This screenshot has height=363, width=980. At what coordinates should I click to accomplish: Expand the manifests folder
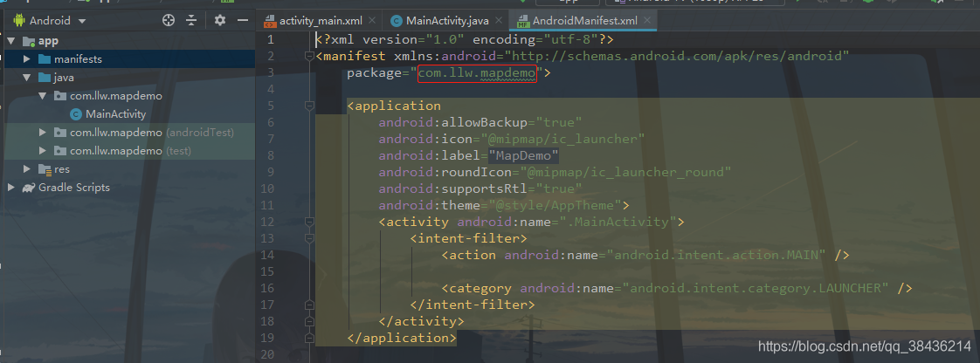point(26,59)
